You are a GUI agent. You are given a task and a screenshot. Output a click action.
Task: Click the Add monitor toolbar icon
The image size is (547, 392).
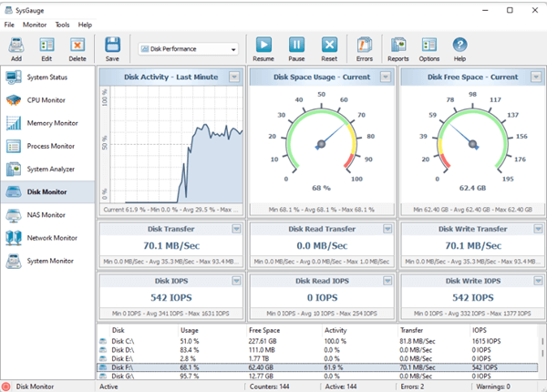[x=16, y=46]
